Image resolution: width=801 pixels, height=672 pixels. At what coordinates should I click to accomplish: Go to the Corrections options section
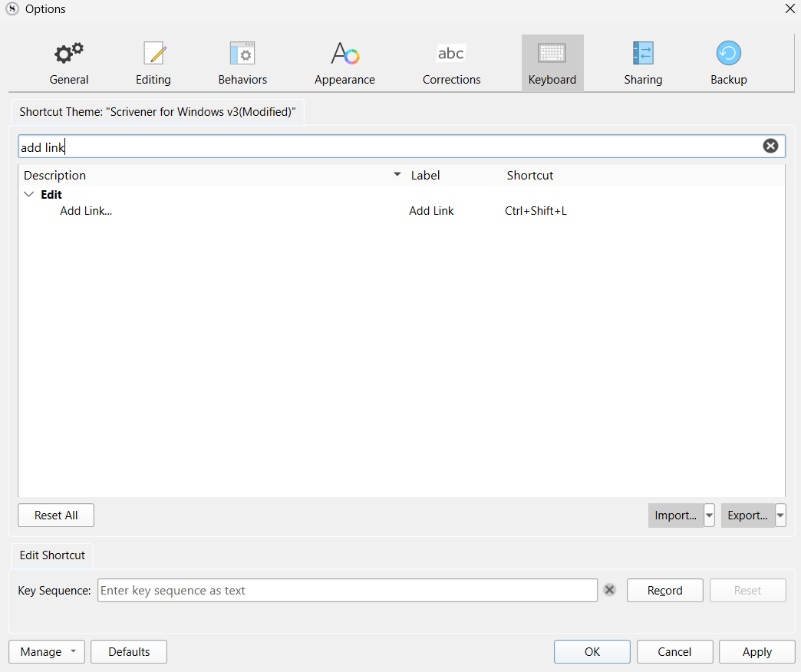(451, 64)
